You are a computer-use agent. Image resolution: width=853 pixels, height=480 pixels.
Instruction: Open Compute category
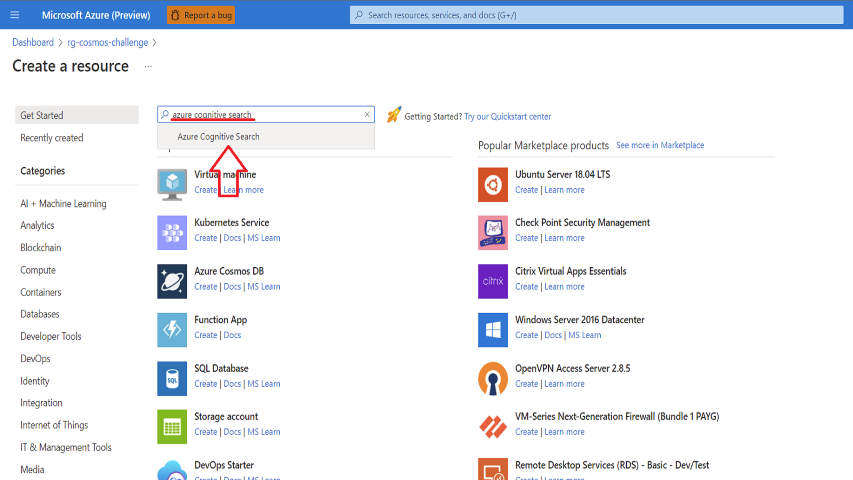(x=38, y=270)
